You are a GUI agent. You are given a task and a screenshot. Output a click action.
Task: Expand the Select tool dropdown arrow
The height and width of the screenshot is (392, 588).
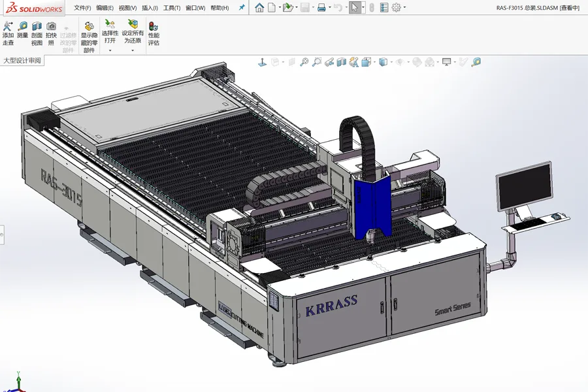363,7
